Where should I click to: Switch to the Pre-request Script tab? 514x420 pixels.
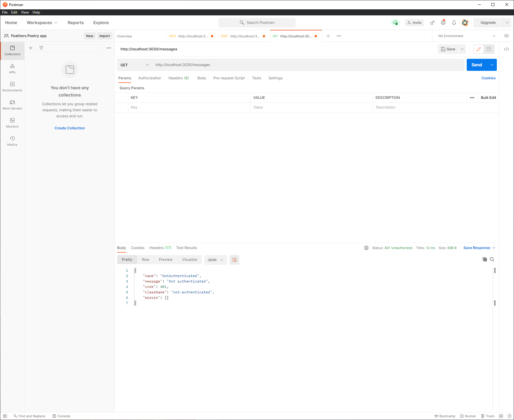229,78
